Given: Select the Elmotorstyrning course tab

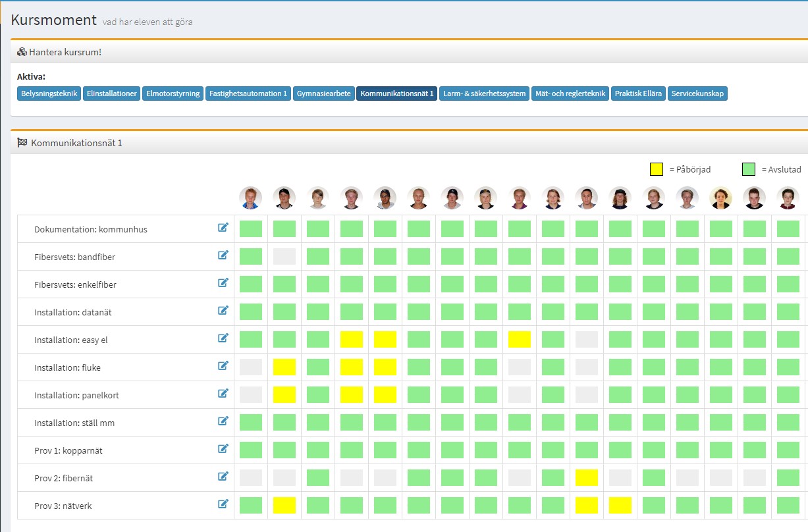Looking at the screenshot, I should coord(173,93).
